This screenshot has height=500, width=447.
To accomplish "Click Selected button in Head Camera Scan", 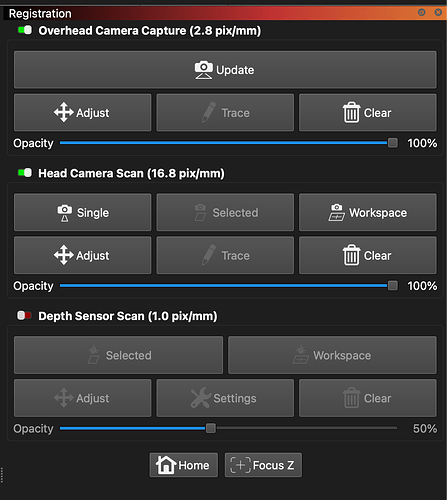I will pos(225,212).
